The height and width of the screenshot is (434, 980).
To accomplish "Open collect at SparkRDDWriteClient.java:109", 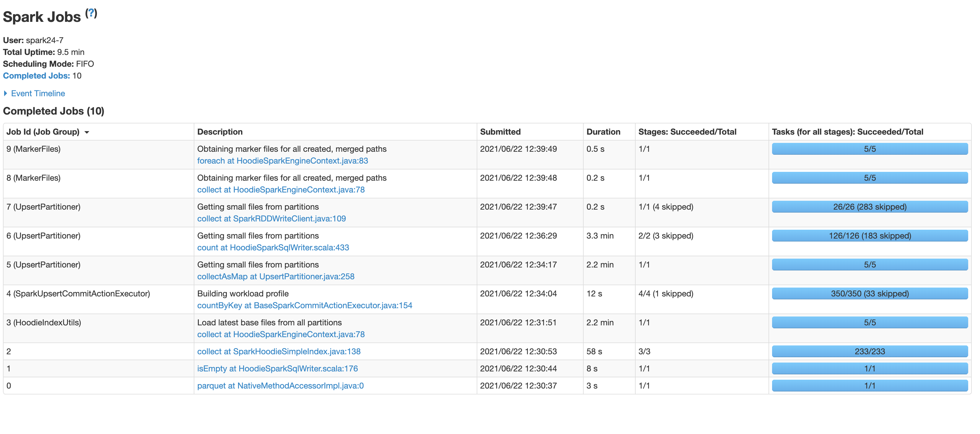I will 271,218.
